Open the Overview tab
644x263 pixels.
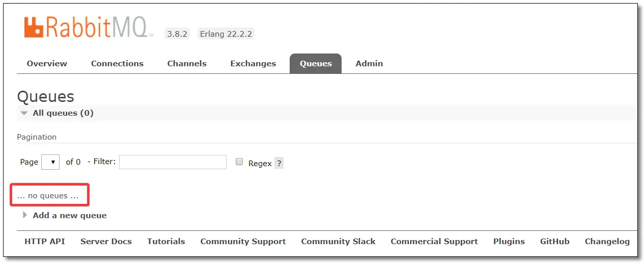[47, 64]
